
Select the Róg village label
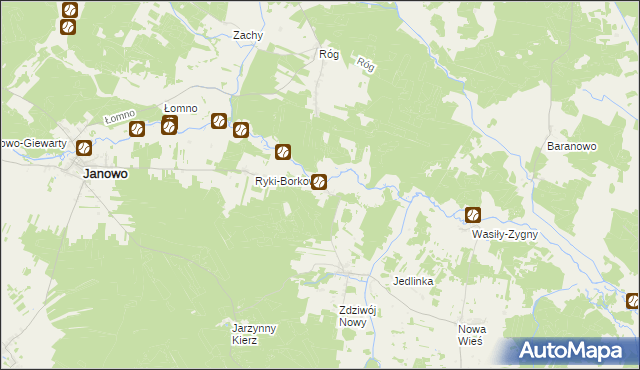coord(329,54)
